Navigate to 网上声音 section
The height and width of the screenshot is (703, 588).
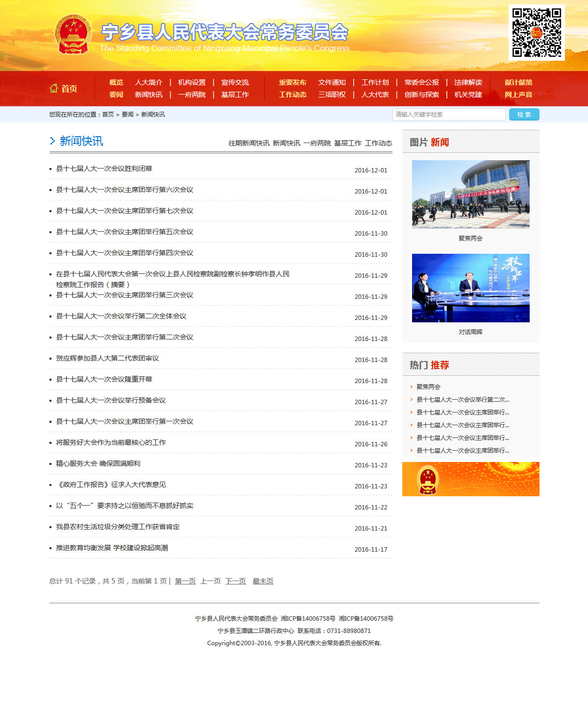[518, 95]
